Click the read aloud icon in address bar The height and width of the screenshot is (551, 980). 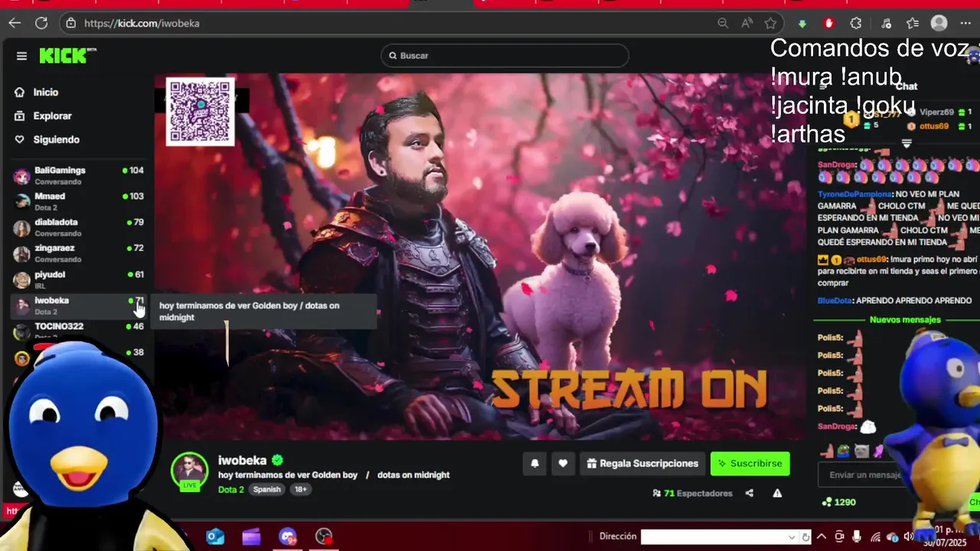coord(746,23)
